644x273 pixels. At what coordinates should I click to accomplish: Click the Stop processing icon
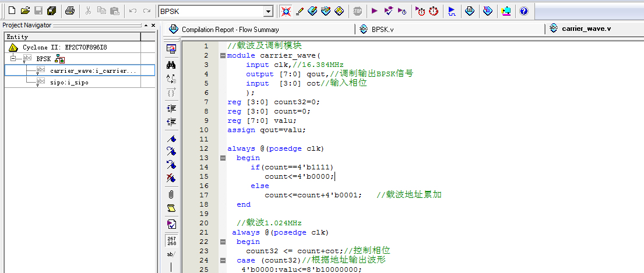357,11
